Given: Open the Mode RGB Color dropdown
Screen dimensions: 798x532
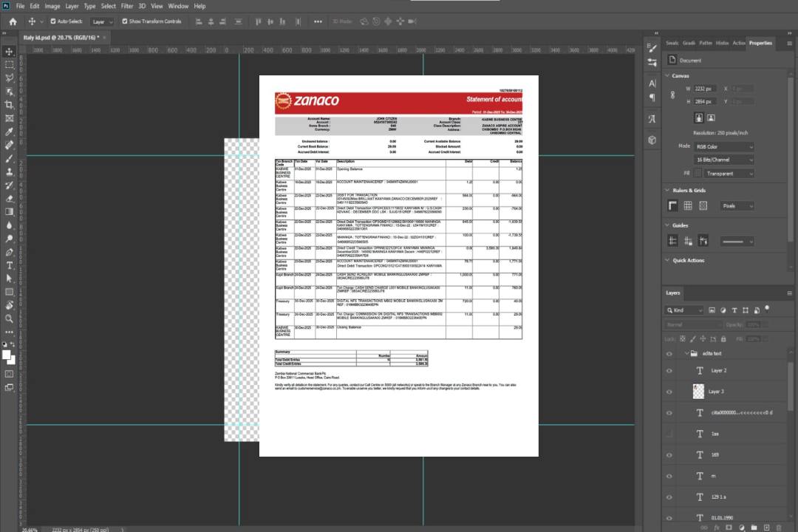Looking at the screenshot, I should click(x=724, y=146).
